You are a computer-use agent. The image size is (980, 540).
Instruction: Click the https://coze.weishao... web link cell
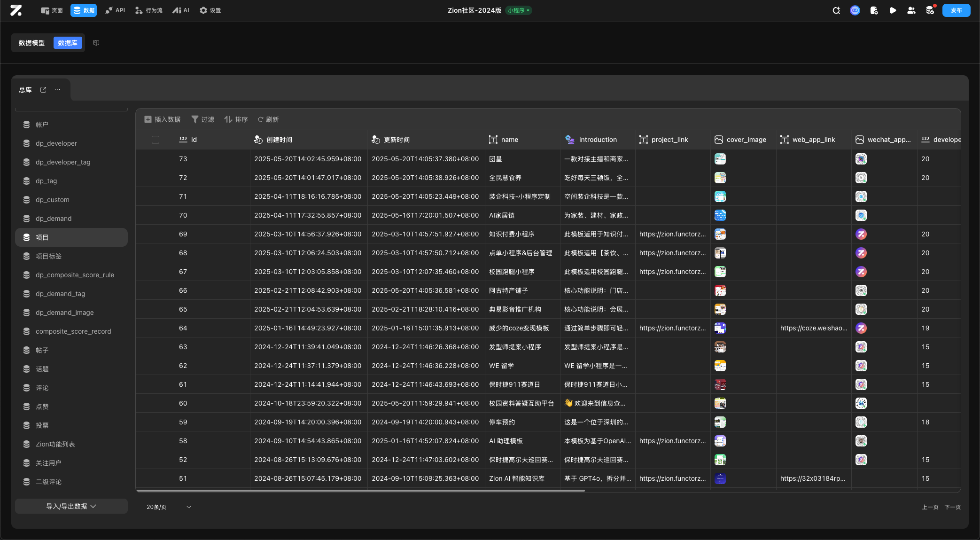point(814,328)
